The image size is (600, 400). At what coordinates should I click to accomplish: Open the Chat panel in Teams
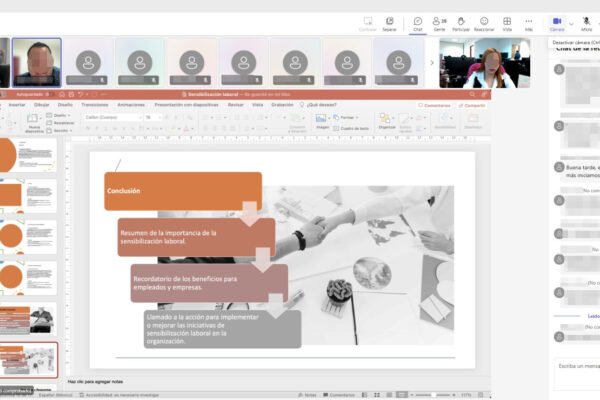[x=417, y=24]
